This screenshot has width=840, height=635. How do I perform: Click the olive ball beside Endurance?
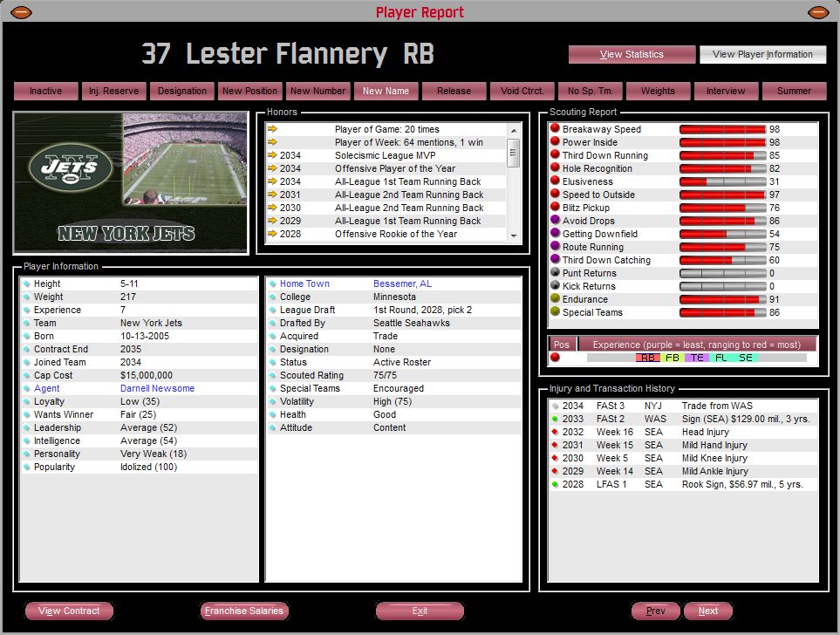[x=554, y=299]
